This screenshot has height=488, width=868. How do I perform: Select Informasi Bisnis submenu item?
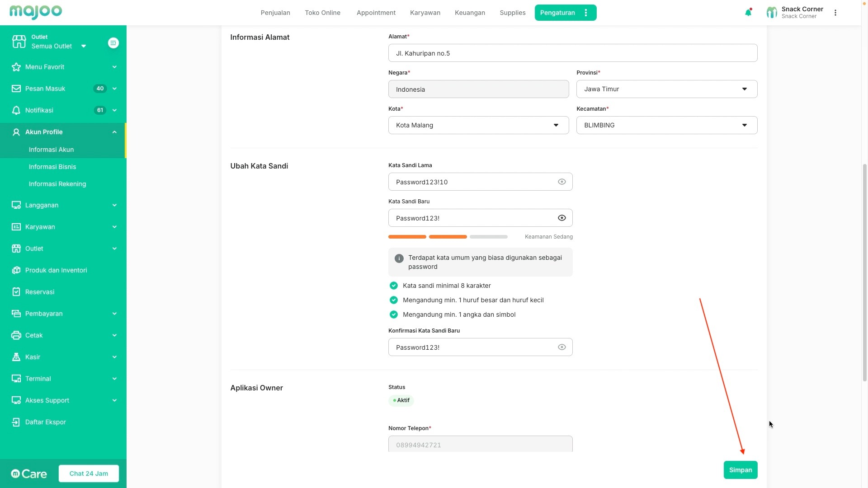pos(52,167)
